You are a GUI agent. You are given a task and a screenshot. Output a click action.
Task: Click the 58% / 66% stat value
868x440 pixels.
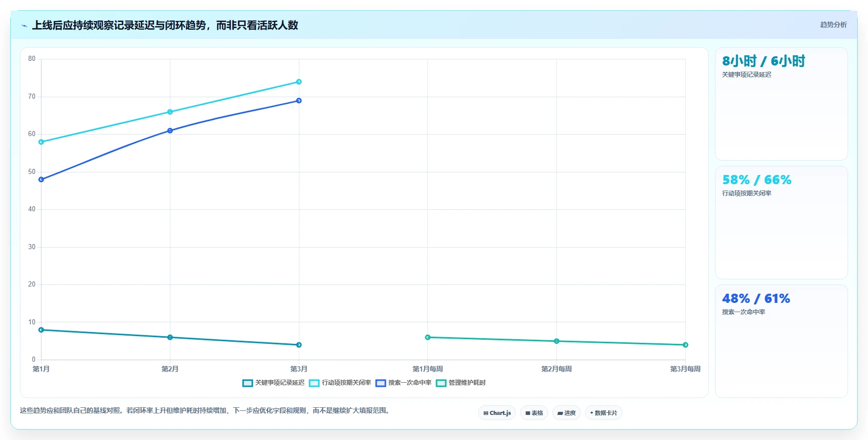point(756,180)
